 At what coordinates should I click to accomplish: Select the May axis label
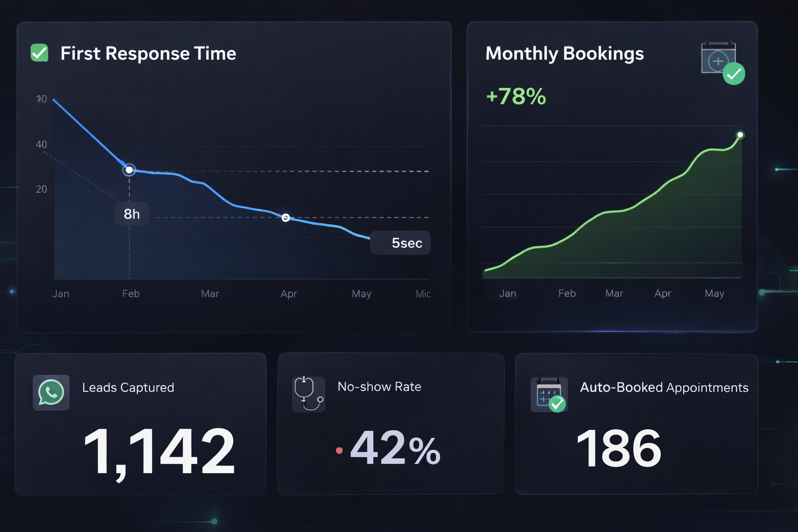coord(361,294)
